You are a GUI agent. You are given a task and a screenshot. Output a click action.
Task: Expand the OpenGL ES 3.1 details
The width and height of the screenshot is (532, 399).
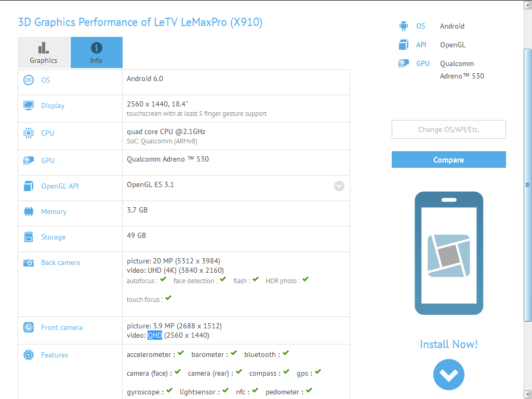tap(339, 186)
